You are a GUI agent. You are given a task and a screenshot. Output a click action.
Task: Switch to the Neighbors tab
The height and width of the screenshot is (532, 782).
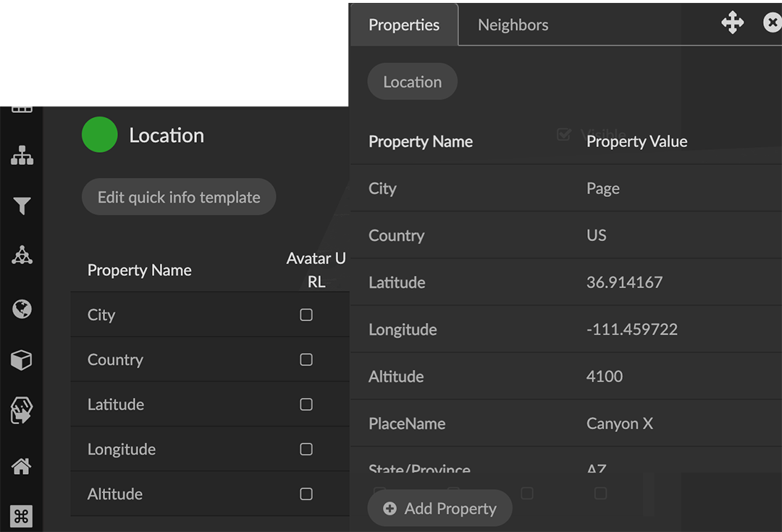[x=513, y=24]
